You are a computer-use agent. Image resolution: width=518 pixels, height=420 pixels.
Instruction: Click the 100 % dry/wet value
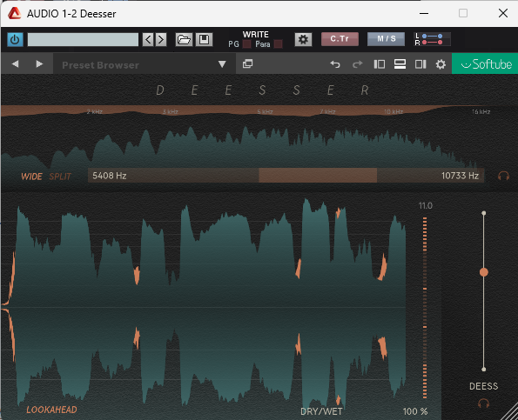click(415, 411)
